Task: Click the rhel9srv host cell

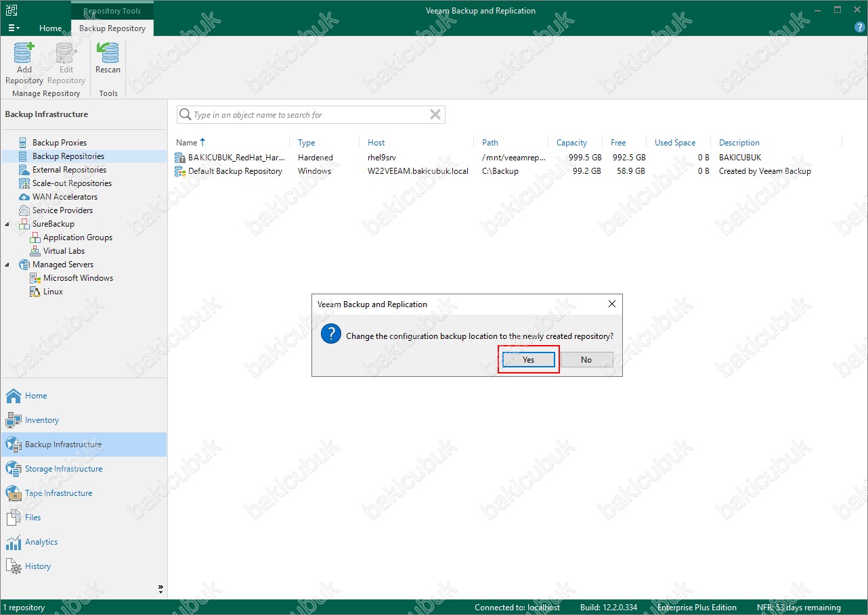Action: (x=382, y=158)
